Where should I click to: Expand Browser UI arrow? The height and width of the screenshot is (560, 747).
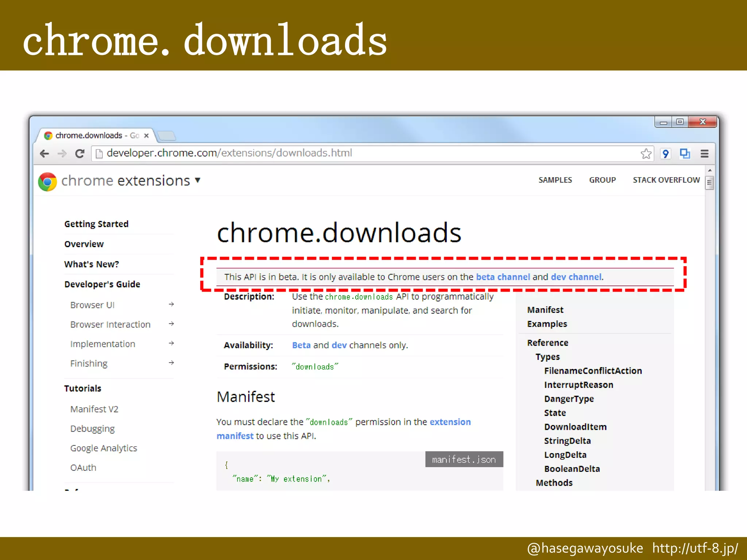click(171, 304)
